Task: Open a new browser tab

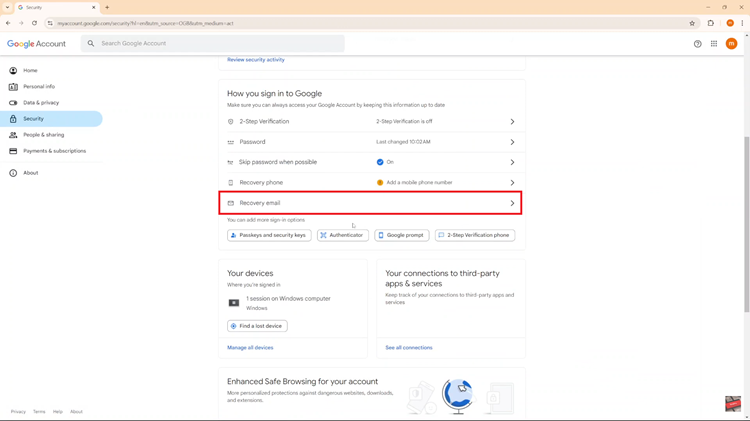Action: click(x=107, y=7)
